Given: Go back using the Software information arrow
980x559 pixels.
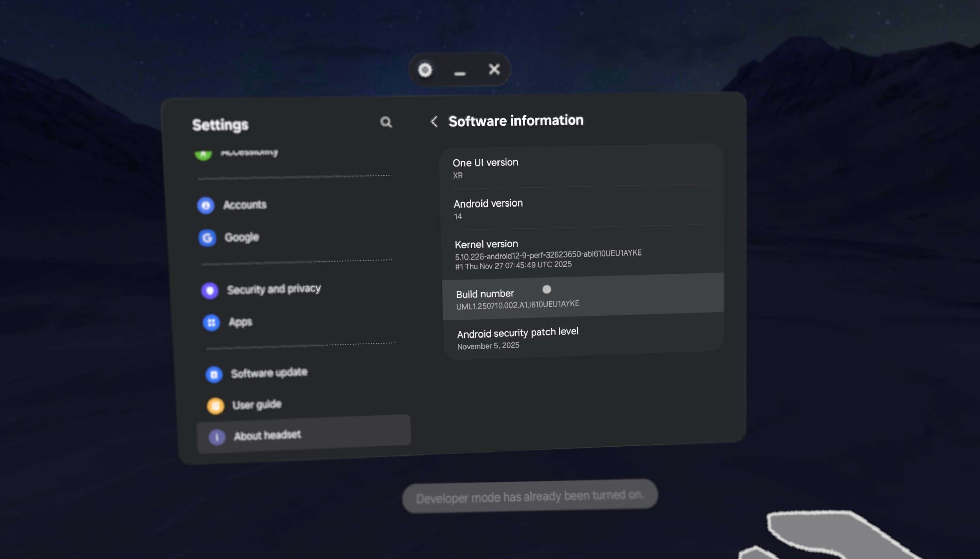Looking at the screenshot, I should [434, 122].
